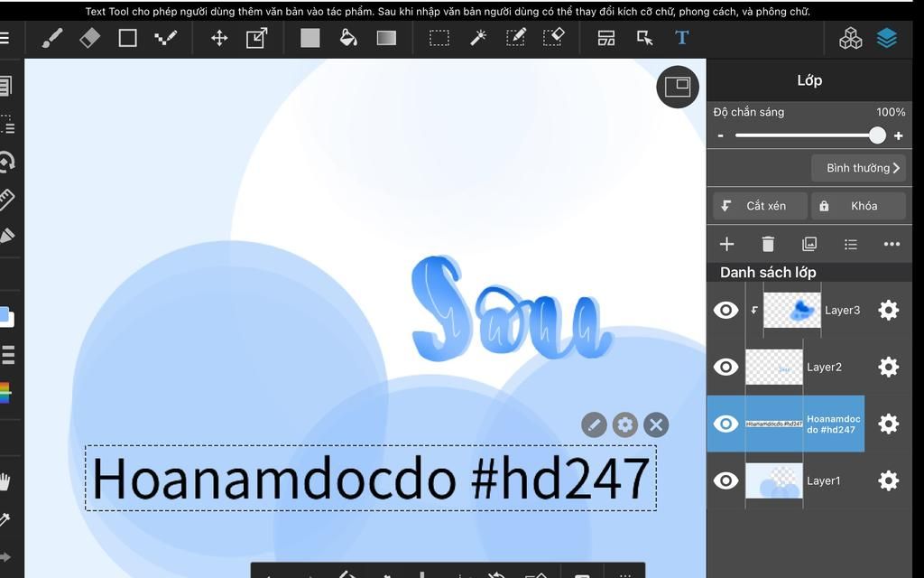The width and height of the screenshot is (924, 578).
Task: Open the rotate canvas icon in sidebar
Action: click(x=6, y=162)
